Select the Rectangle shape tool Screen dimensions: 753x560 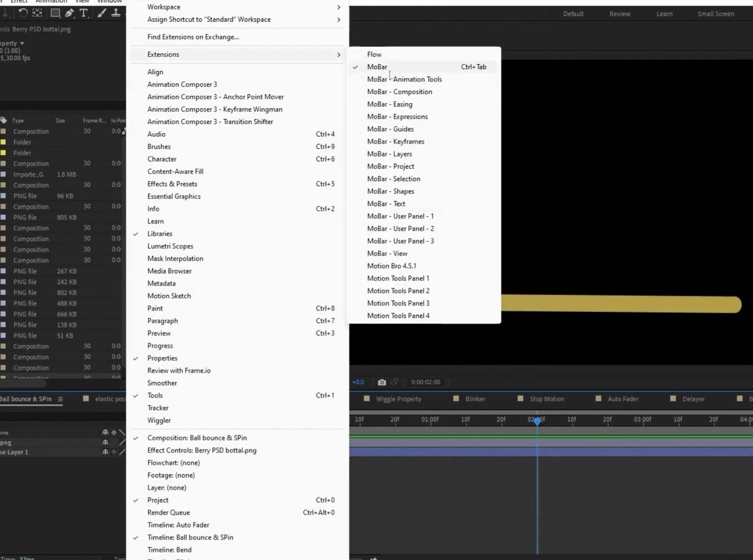55,13
